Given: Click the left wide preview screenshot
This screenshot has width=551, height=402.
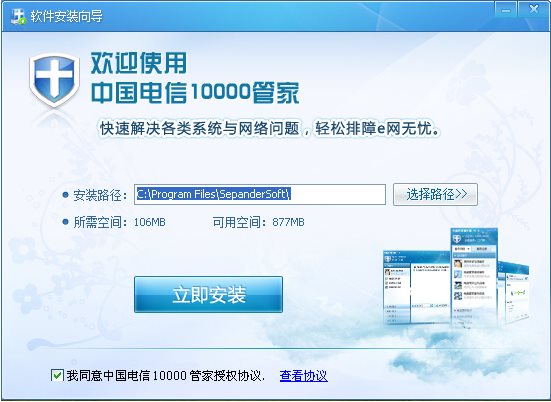Looking at the screenshot, I should (416, 287).
